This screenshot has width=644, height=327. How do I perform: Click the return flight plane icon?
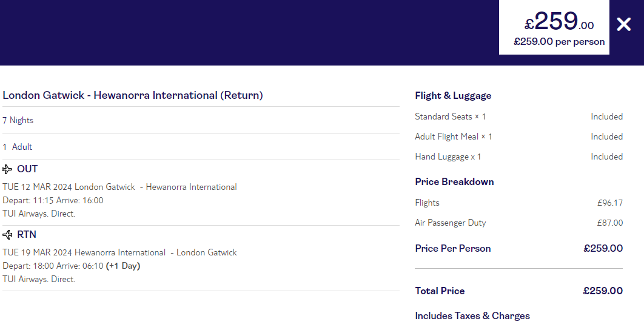[7, 235]
